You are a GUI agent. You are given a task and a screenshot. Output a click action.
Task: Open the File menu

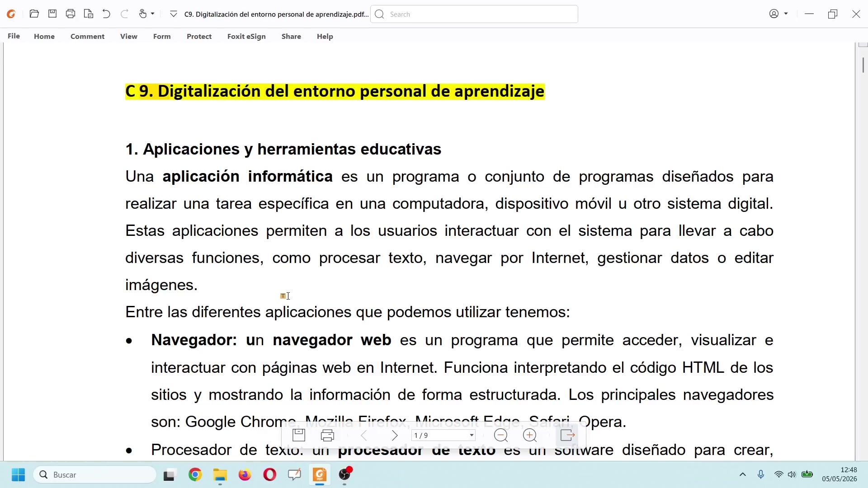14,36
